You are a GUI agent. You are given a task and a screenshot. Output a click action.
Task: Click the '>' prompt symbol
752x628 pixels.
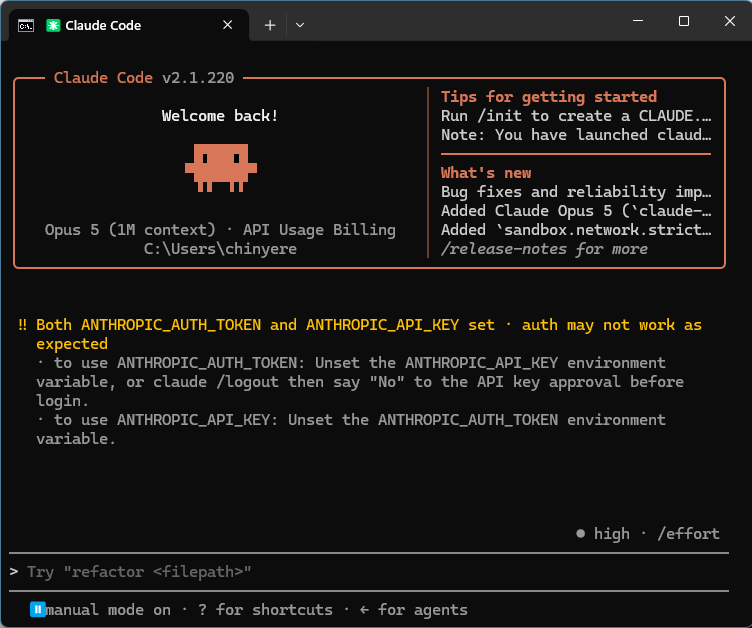[x=14, y=571]
